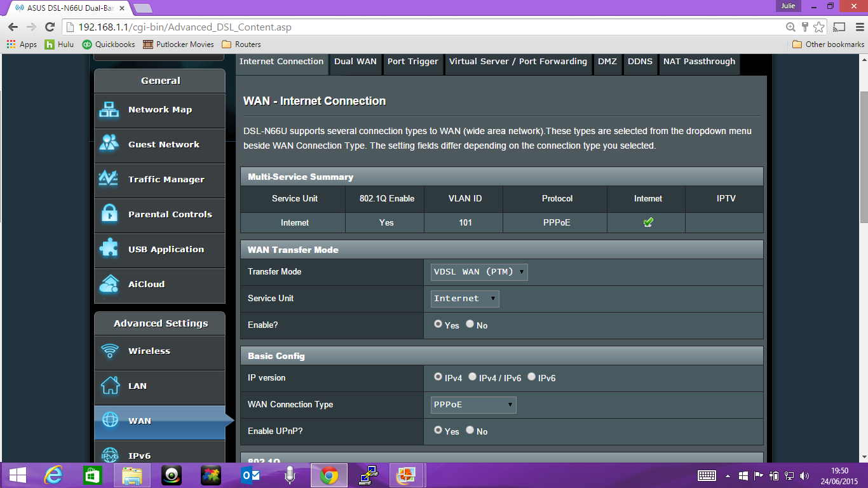
Task: Switch to the Dual WAN tab
Action: coord(355,62)
